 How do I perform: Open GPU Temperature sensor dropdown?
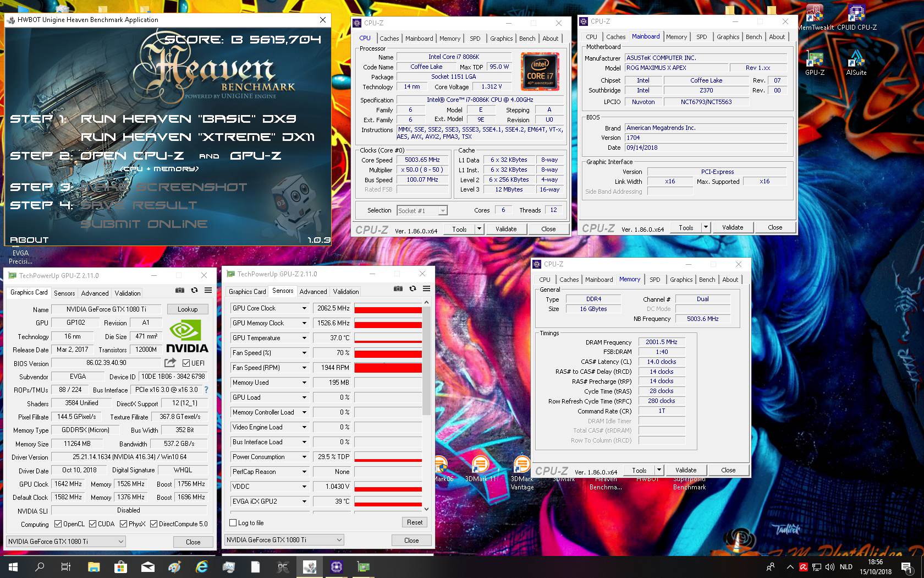304,338
